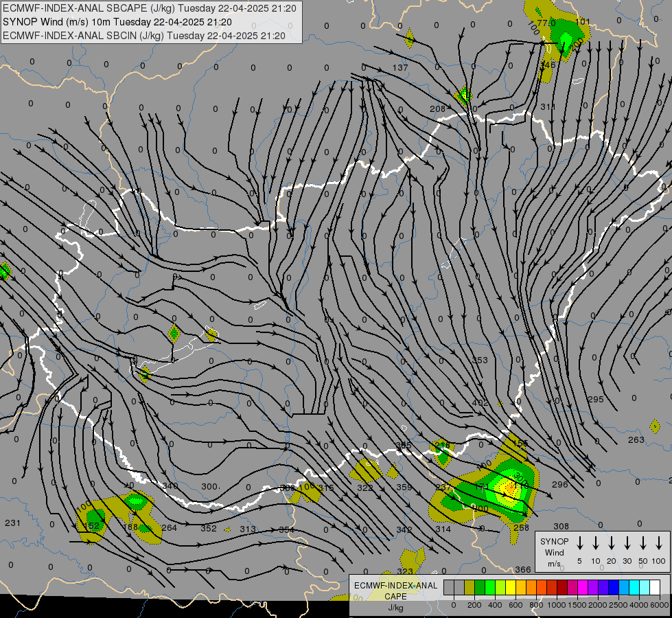Click the map value 311
The height and width of the screenshot is (618, 672).
548,107
